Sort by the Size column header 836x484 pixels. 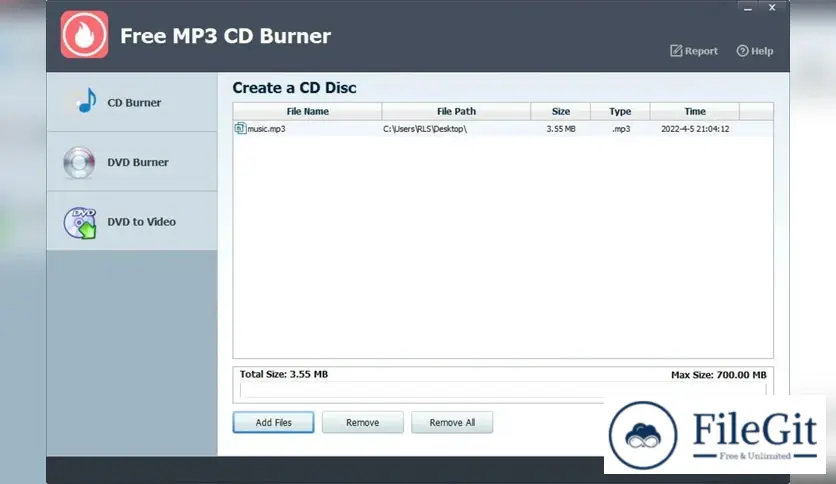coord(560,111)
